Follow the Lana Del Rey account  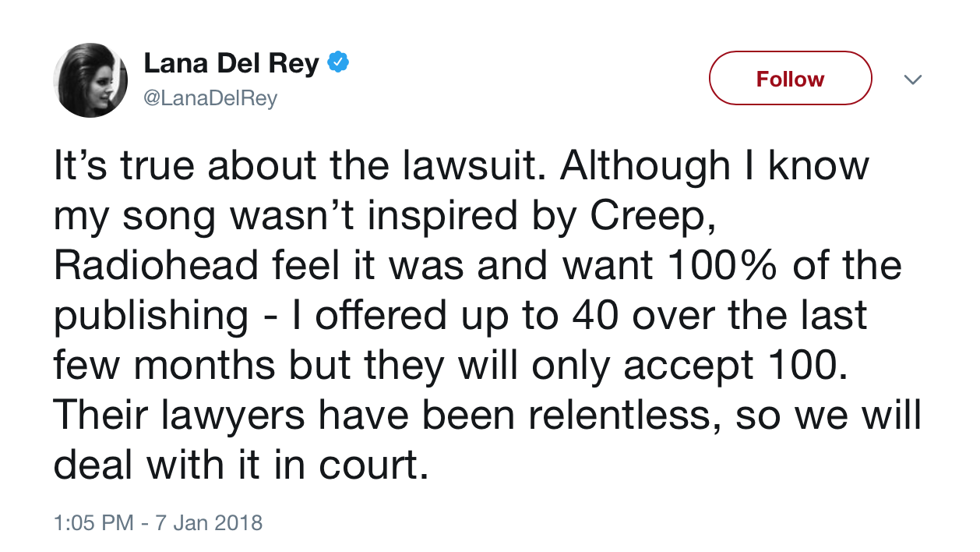point(790,79)
